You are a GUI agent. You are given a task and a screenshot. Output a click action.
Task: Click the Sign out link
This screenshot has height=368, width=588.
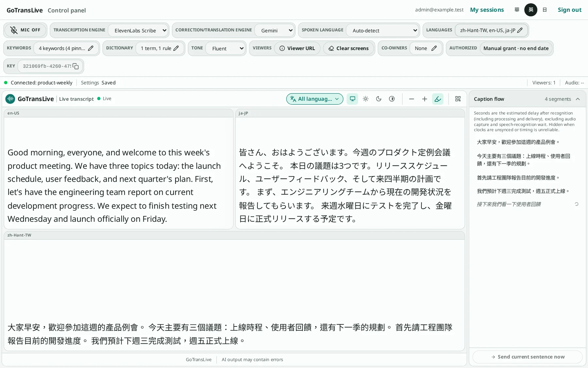tap(569, 10)
